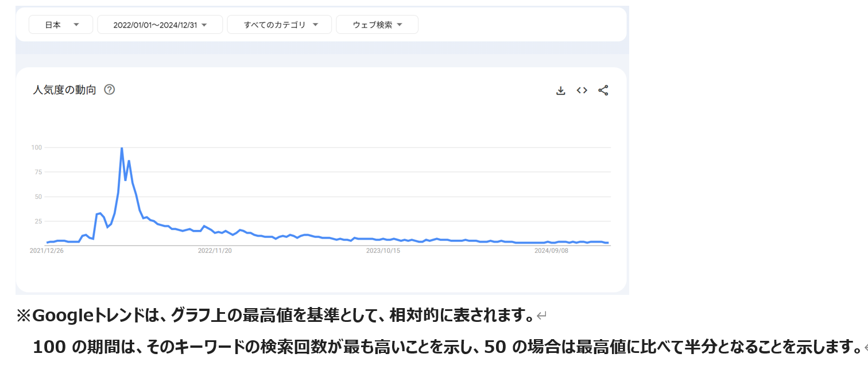Open the 日本 region dropdown

61,25
